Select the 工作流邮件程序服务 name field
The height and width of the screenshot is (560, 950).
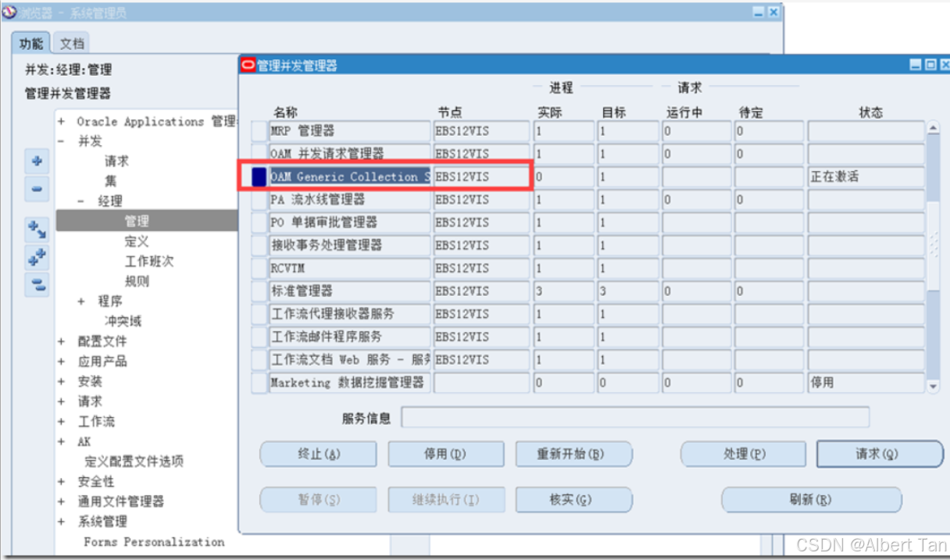(349, 337)
